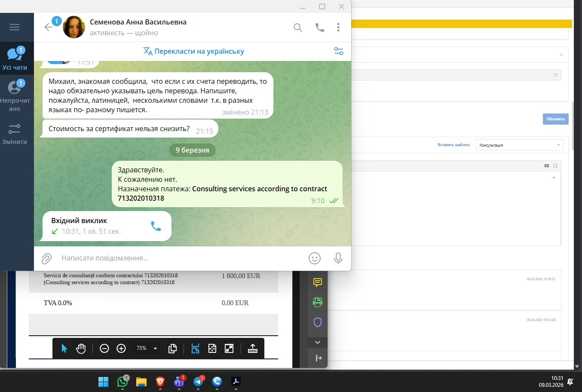Open Adobe Acrobat from the taskbar
The image size is (582, 392).
coord(236,382)
